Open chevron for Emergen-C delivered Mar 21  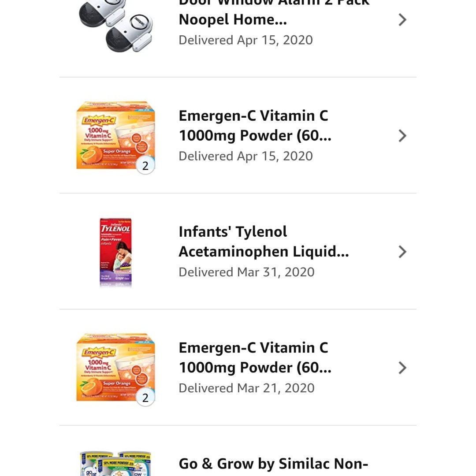(402, 368)
